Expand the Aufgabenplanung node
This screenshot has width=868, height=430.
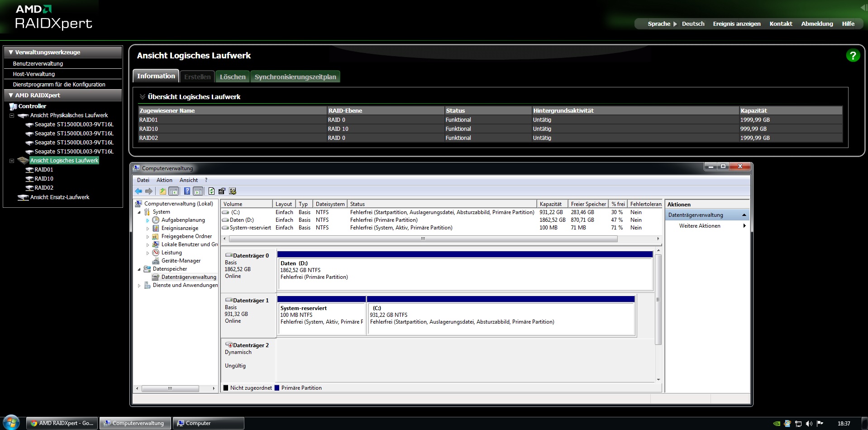[148, 220]
